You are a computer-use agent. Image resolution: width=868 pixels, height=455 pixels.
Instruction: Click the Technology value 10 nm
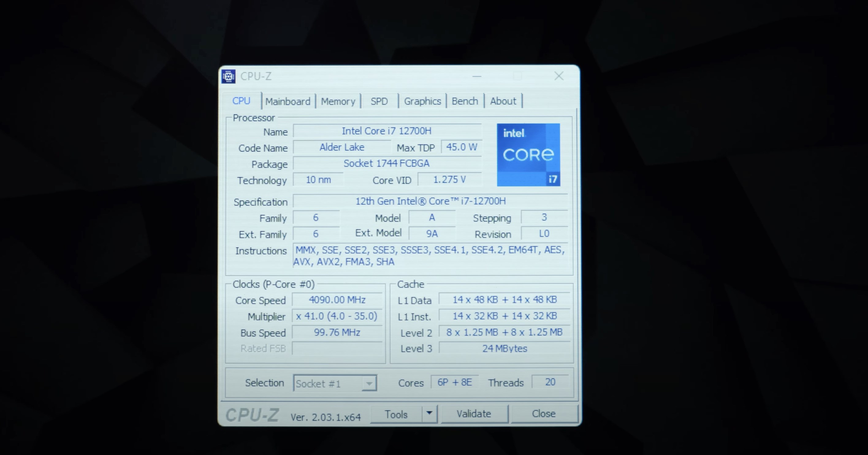(318, 180)
